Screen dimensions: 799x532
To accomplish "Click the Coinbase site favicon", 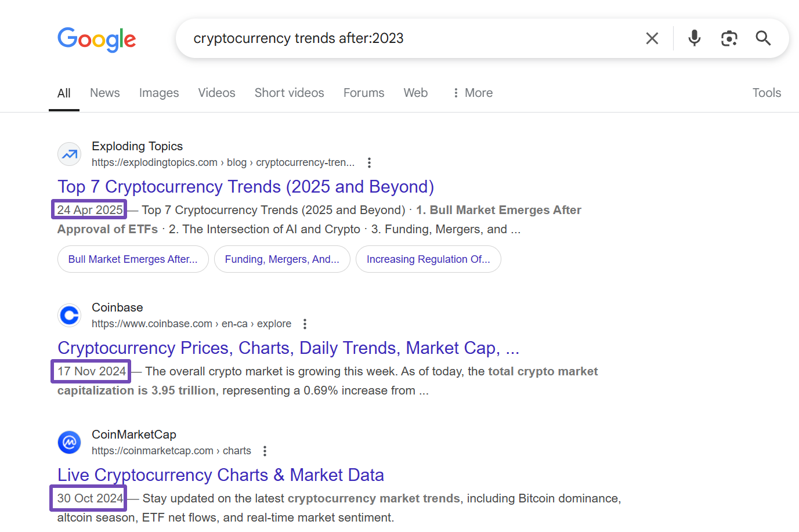I will click(70, 316).
